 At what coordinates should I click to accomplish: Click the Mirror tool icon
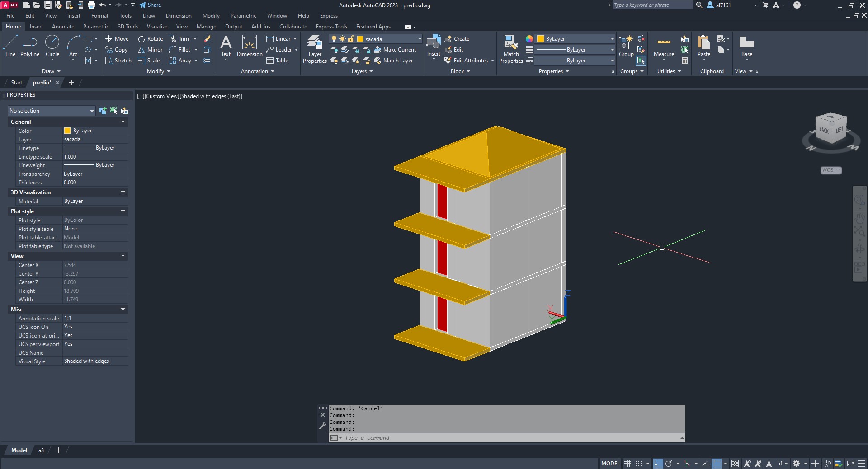(142, 50)
